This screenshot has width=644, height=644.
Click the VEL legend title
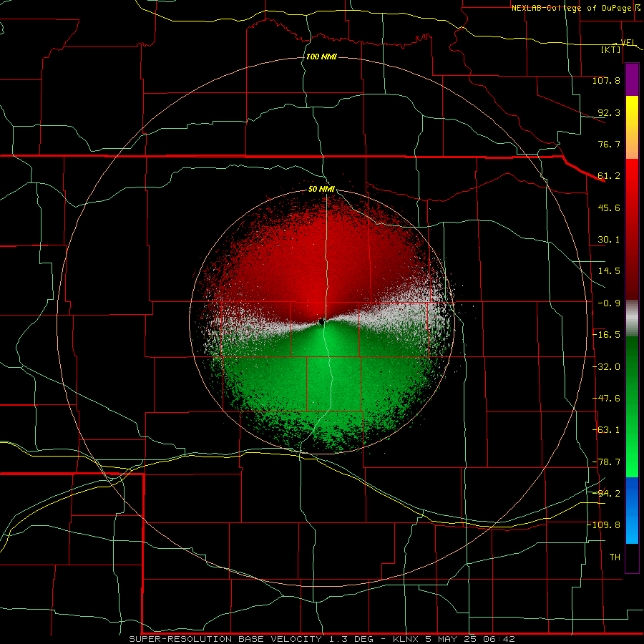coord(628,42)
